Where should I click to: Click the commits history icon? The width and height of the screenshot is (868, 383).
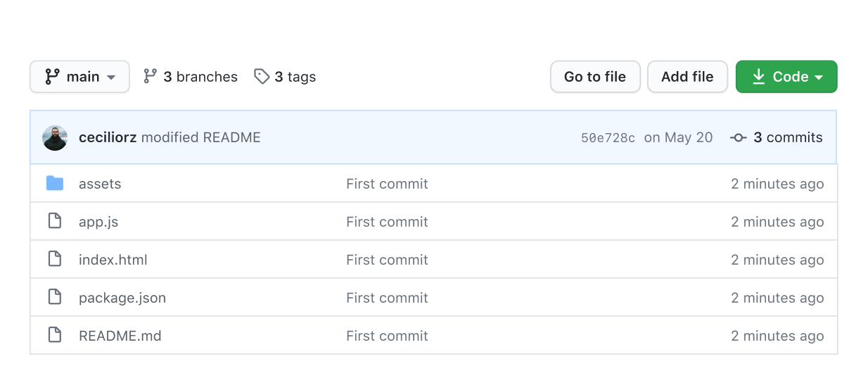pos(739,138)
